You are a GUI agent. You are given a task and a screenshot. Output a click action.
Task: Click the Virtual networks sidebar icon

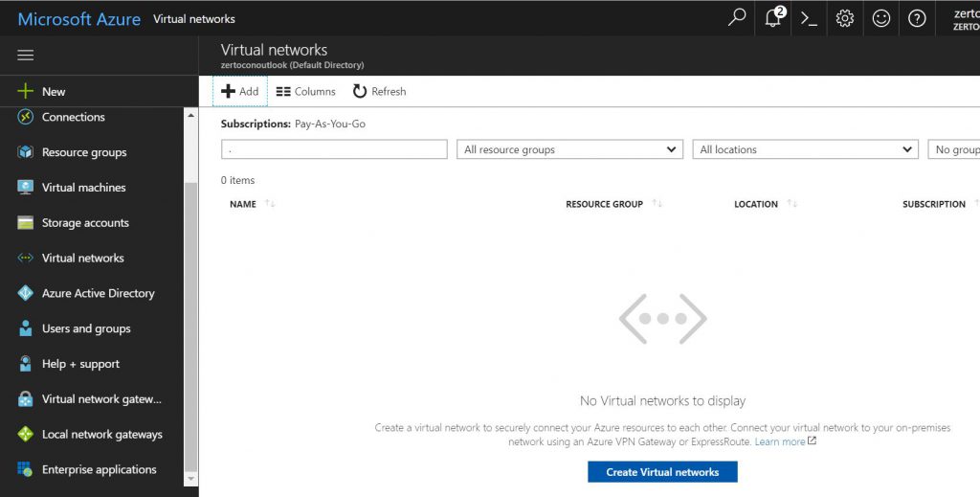25,258
